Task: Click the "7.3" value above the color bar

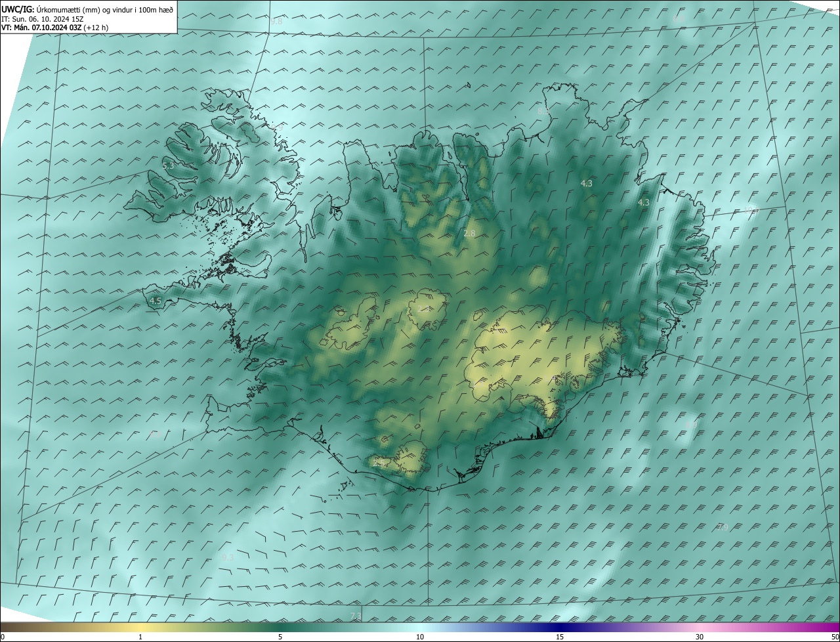Action: click(356, 616)
